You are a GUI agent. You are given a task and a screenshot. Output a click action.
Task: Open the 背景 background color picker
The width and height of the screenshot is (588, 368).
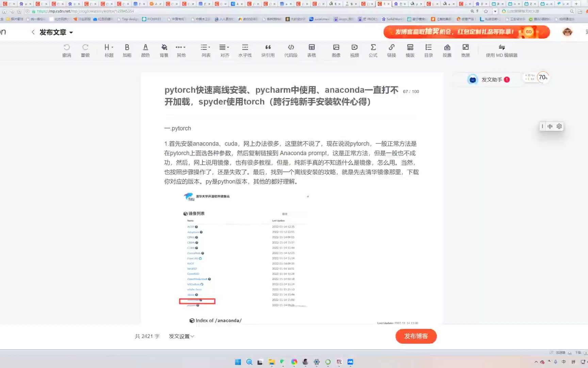164,50
